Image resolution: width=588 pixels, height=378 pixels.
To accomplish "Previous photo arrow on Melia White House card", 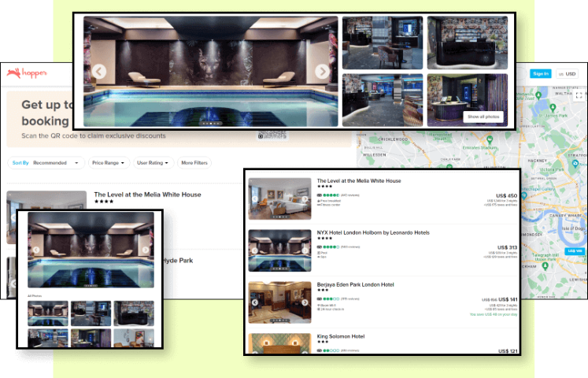I will tap(254, 199).
